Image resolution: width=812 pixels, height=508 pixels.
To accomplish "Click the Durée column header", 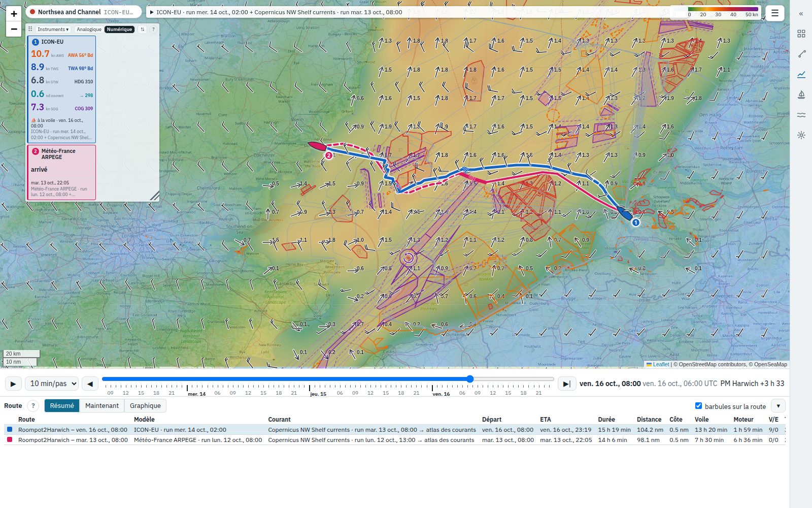I will (x=606, y=419).
